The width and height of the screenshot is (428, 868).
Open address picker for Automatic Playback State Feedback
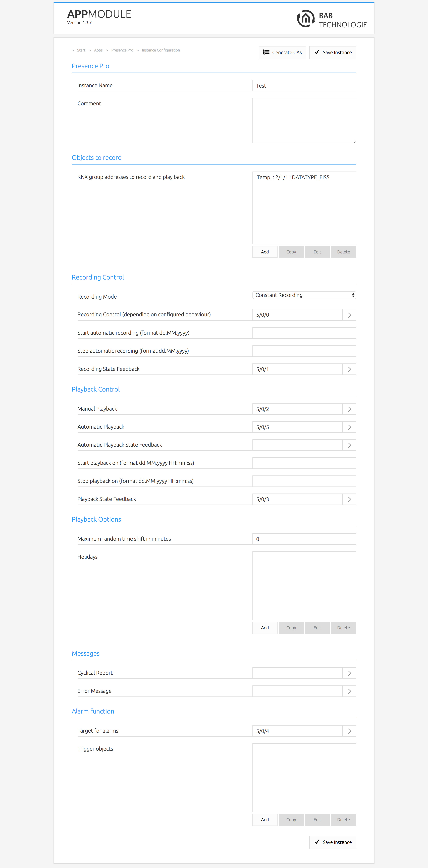point(349,445)
